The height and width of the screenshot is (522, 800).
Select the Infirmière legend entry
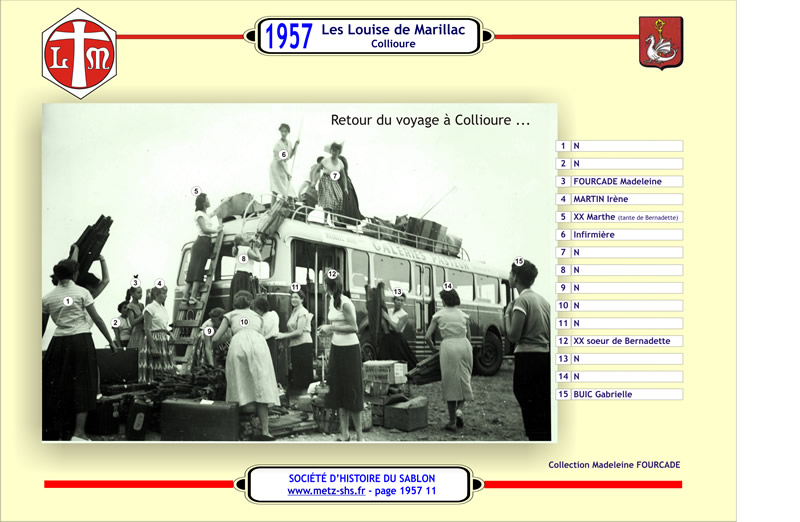[619, 235]
